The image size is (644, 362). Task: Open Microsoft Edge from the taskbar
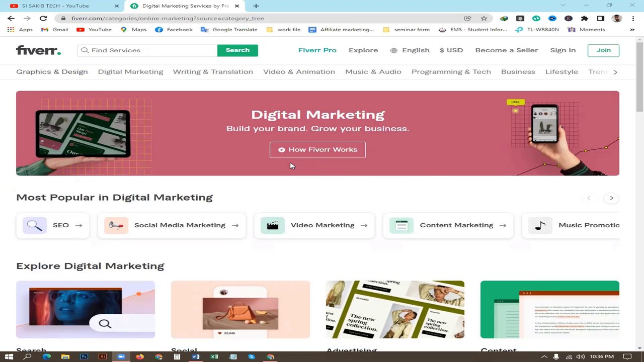[x=47, y=356]
